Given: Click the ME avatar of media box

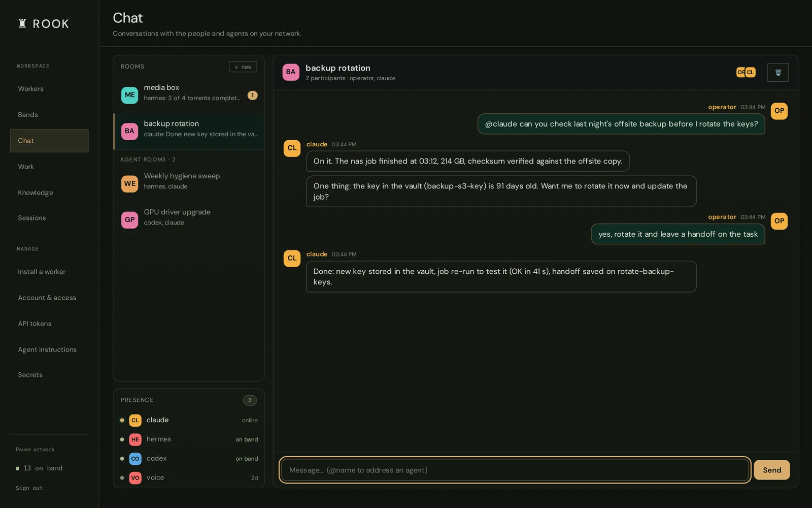Looking at the screenshot, I should pyautogui.click(x=130, y=95).
